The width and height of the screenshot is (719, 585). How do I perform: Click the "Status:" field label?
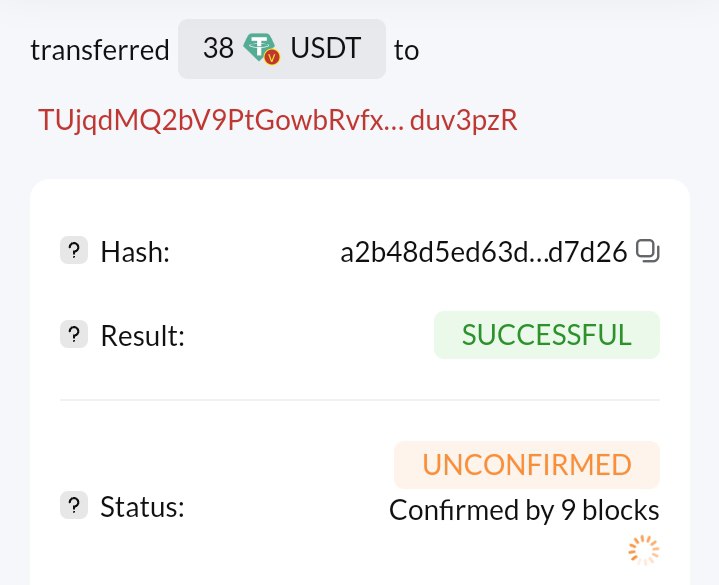143,507
